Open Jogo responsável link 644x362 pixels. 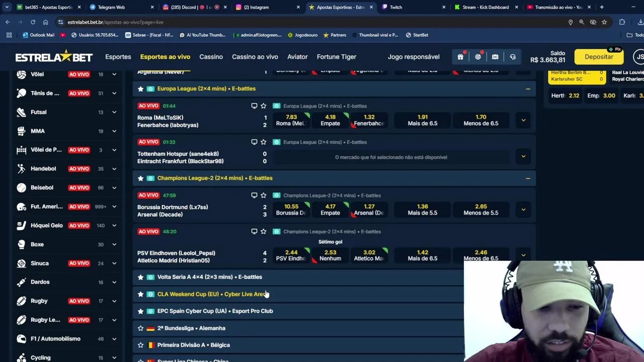tap(414, 57)
